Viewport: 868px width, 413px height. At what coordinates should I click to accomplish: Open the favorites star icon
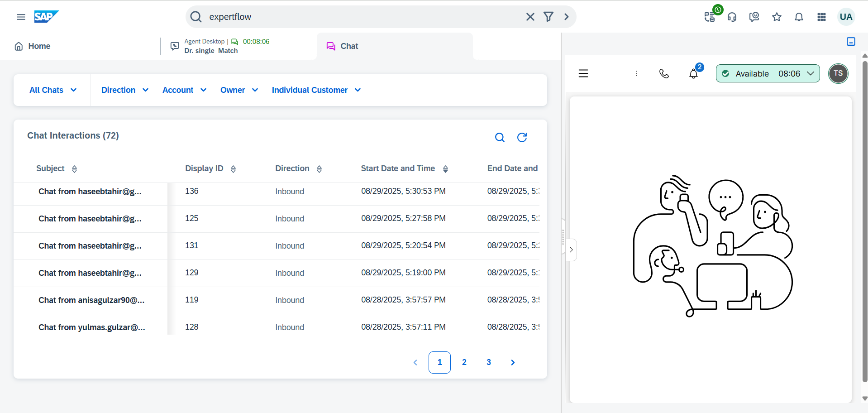[777, 17]
